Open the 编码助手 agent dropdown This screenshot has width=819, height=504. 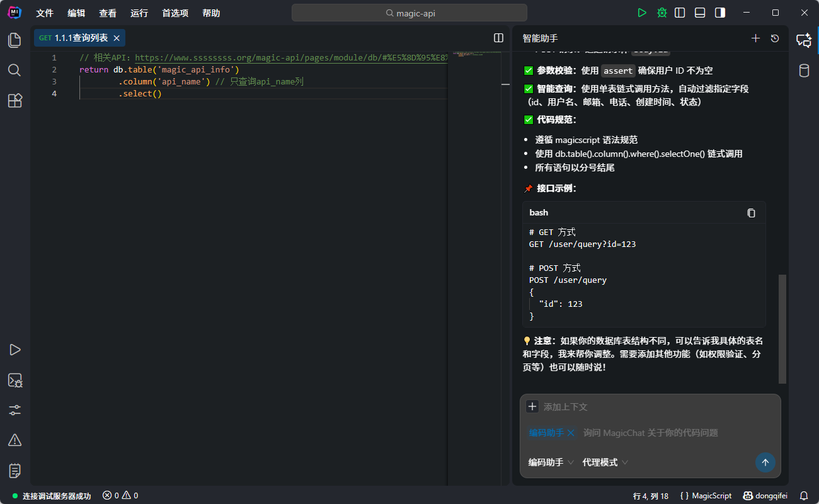click(x=551, y=462)
